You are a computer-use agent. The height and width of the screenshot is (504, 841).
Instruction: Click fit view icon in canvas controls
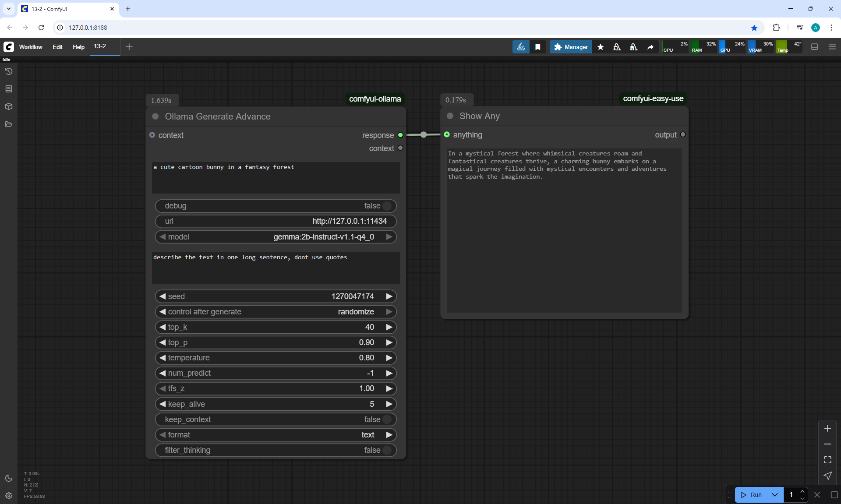tap(827, 460)
